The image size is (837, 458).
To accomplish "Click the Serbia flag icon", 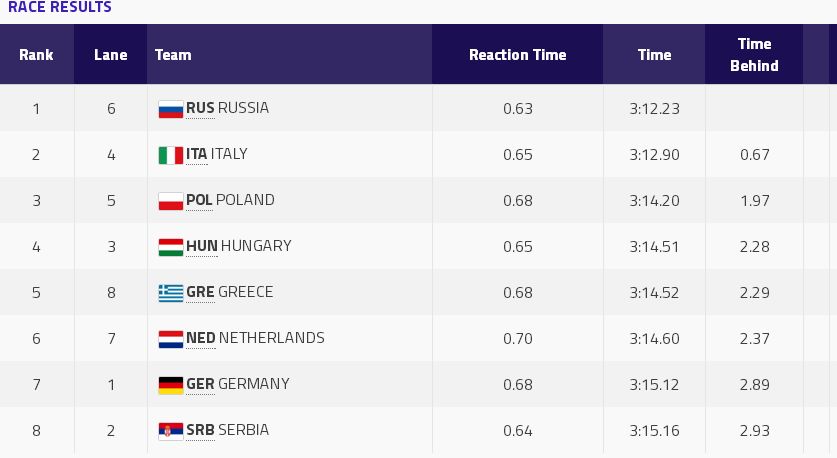I will (x=170, y=431).
